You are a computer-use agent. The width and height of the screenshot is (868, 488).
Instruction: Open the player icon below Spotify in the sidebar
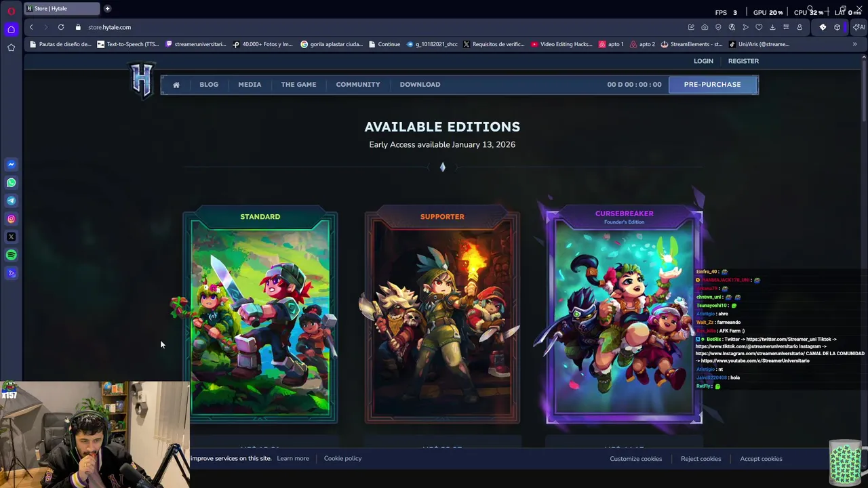11,273
